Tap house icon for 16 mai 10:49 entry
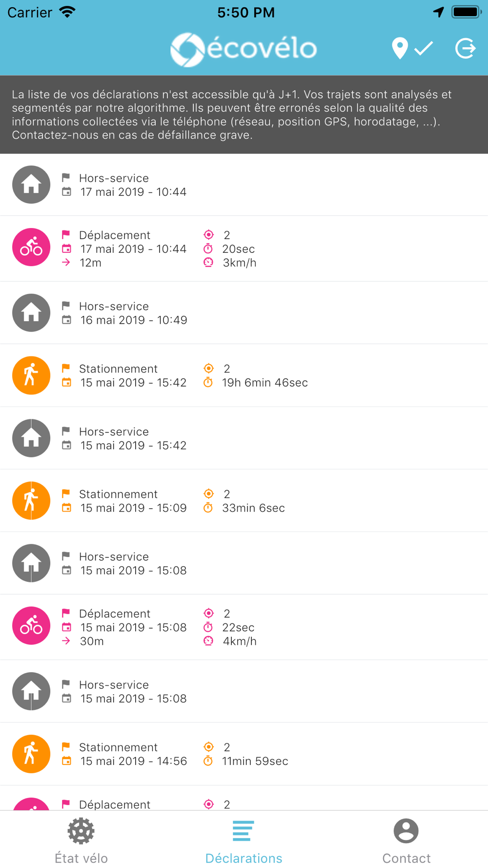Viewport: 488px width, 868px height. point(31,313)
